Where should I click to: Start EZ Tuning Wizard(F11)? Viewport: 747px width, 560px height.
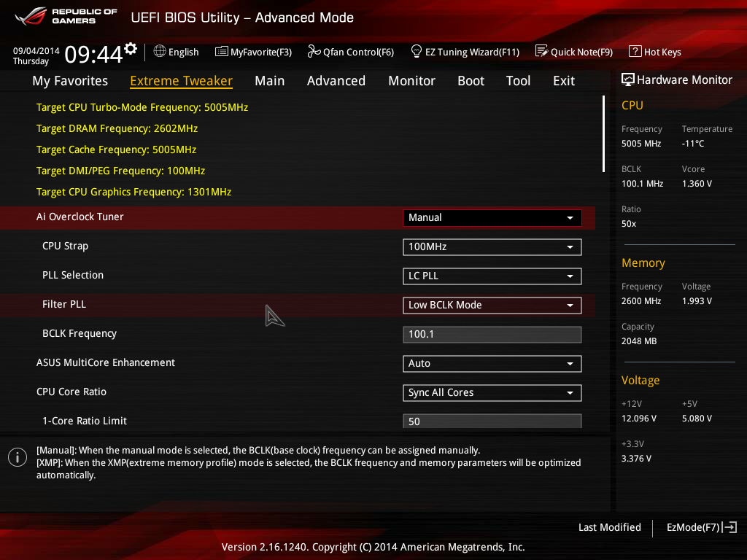coord(465,52)
